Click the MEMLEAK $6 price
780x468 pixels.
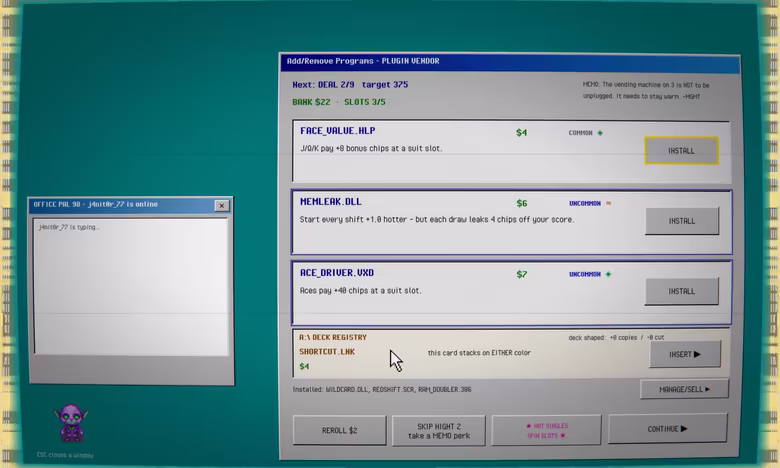tap(521, 203)
